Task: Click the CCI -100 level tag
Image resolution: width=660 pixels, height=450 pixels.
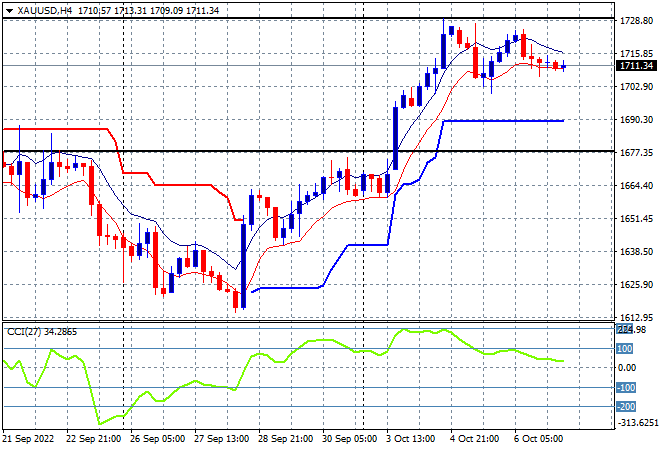Action: [626, 387]
